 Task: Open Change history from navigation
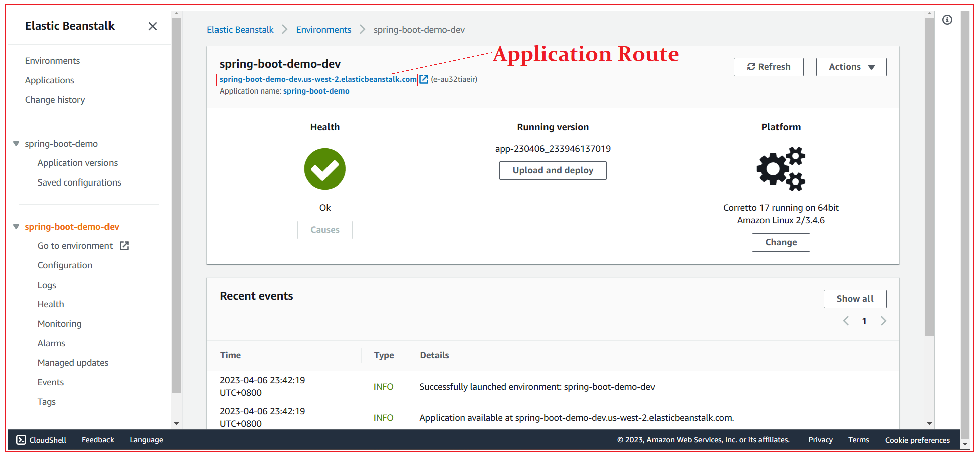55,99
